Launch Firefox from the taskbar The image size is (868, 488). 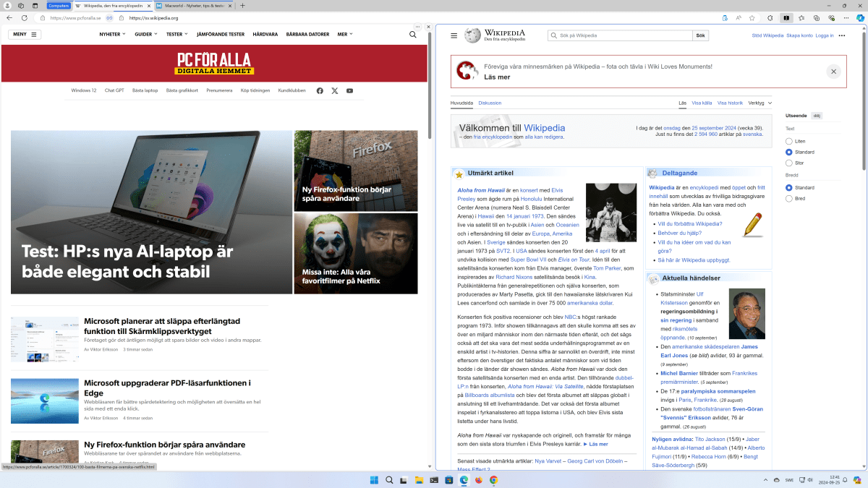479,480
